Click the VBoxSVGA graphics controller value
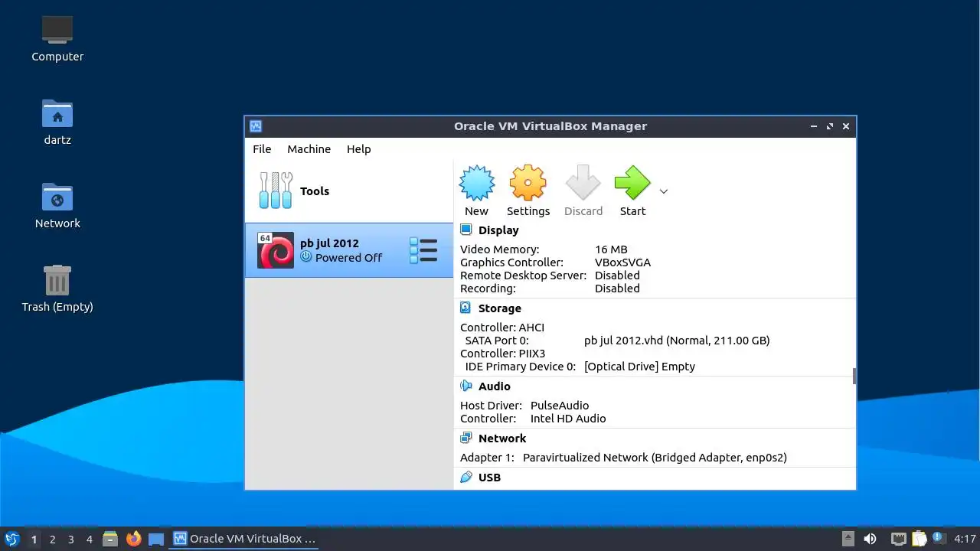The width and height of the screenshot is (980, 551). pyautogui.click(x=622, y=262)
